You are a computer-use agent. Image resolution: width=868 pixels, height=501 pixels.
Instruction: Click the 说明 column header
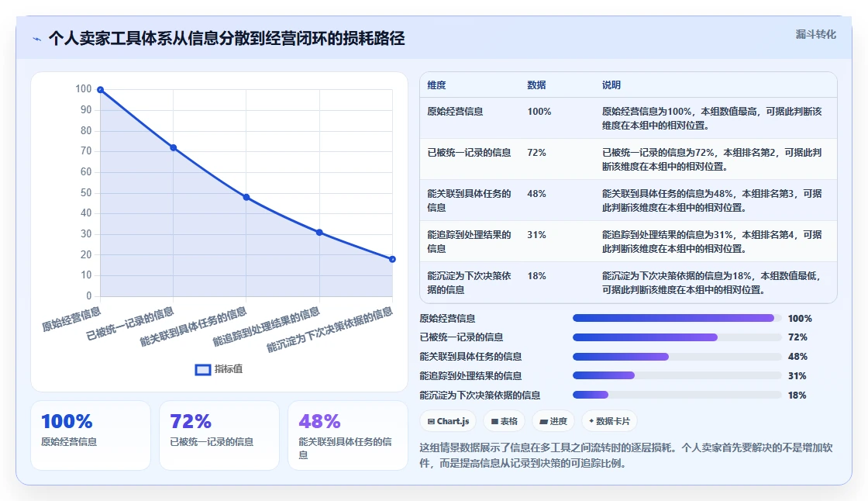pos(611,85)
